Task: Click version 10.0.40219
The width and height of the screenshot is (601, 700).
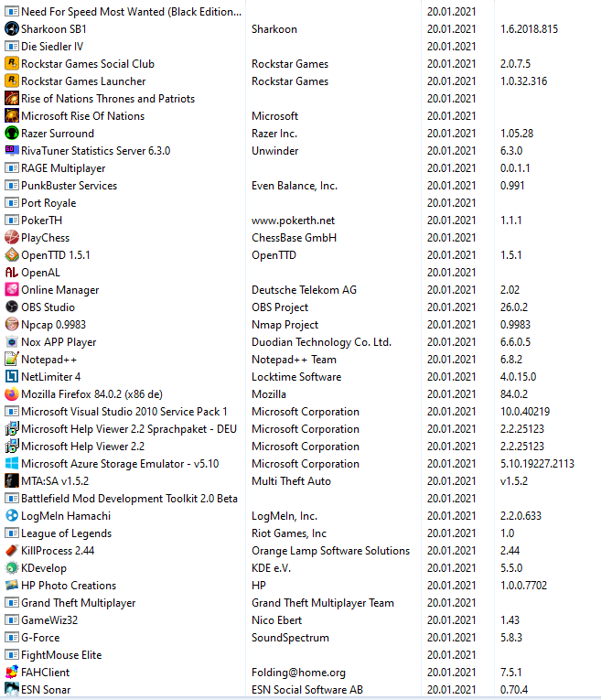Action: coord(525,412)
